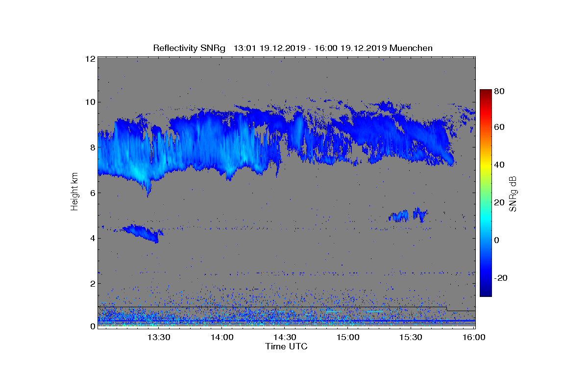Screen dimensions: 588x392
Task: Click the 'Muenchen' station name in title
Action: 410,48
